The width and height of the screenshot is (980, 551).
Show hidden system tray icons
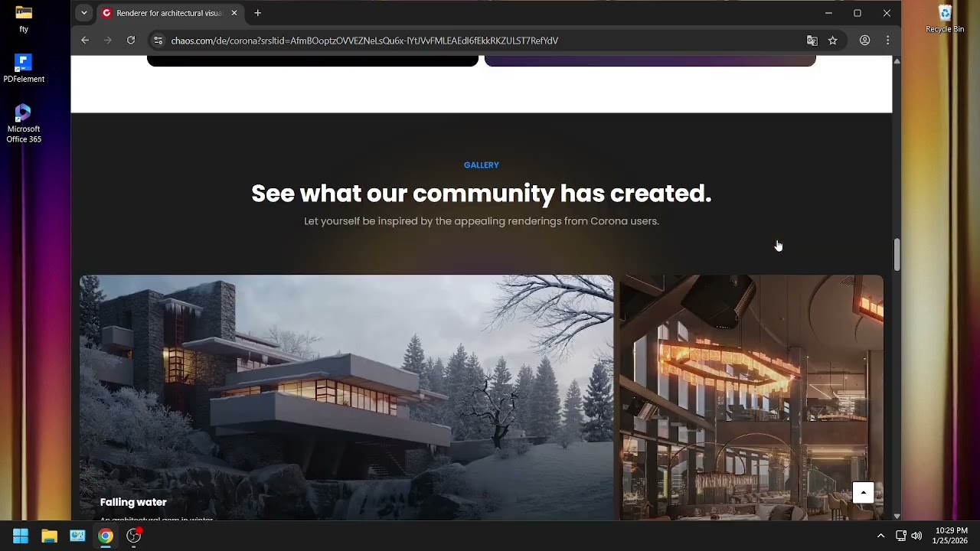[880, 536]
